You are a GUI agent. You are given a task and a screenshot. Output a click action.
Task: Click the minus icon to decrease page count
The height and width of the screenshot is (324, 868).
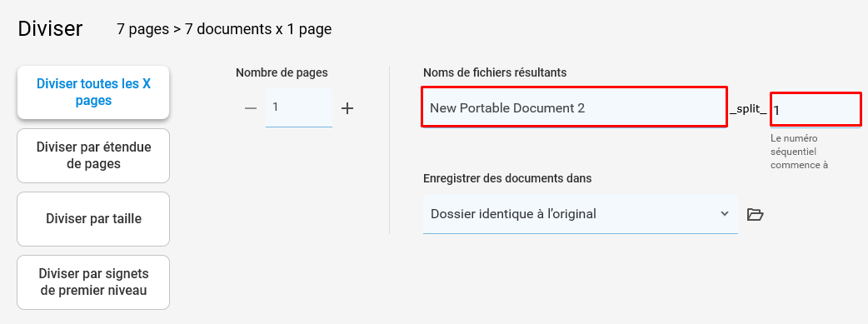pyautogui.click(x=251, y=108)
